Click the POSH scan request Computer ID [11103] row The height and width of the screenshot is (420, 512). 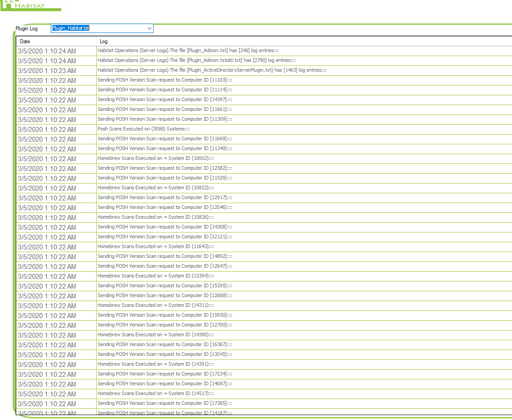pyautogui.click(x=164, y=80)
